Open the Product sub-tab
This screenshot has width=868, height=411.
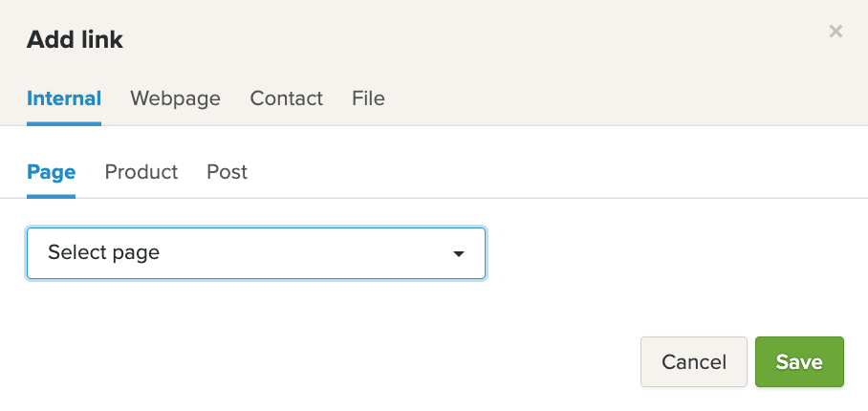[x=141, y=172]
